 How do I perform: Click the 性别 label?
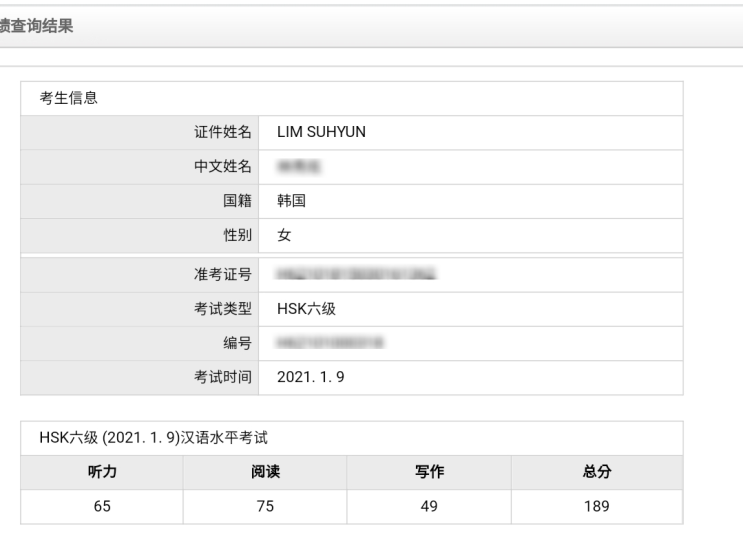click(237, 235)
